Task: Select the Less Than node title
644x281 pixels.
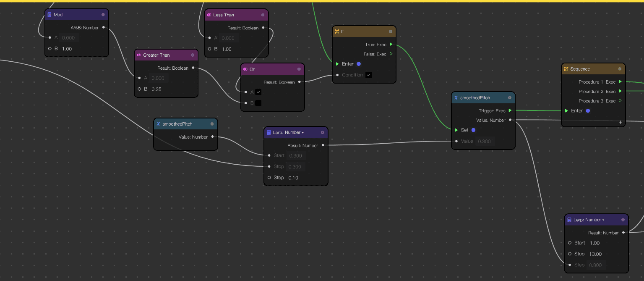Action: point(224,15)
